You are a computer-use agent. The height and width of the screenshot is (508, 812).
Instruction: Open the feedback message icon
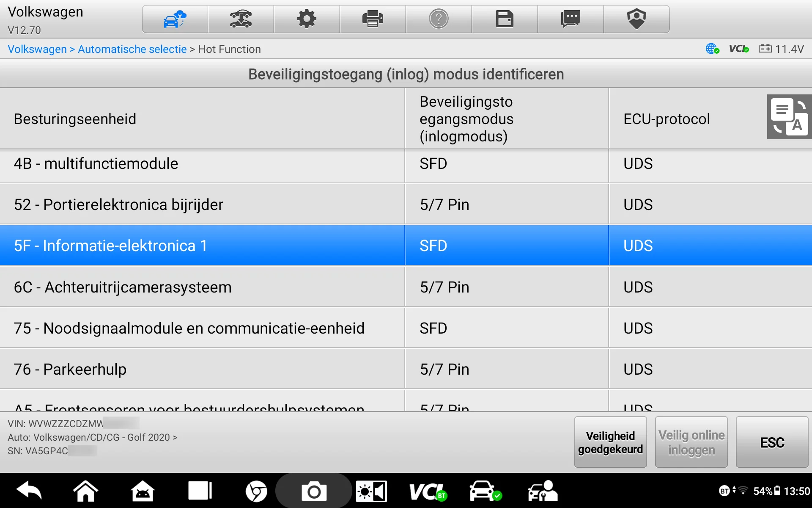(571, 19)
